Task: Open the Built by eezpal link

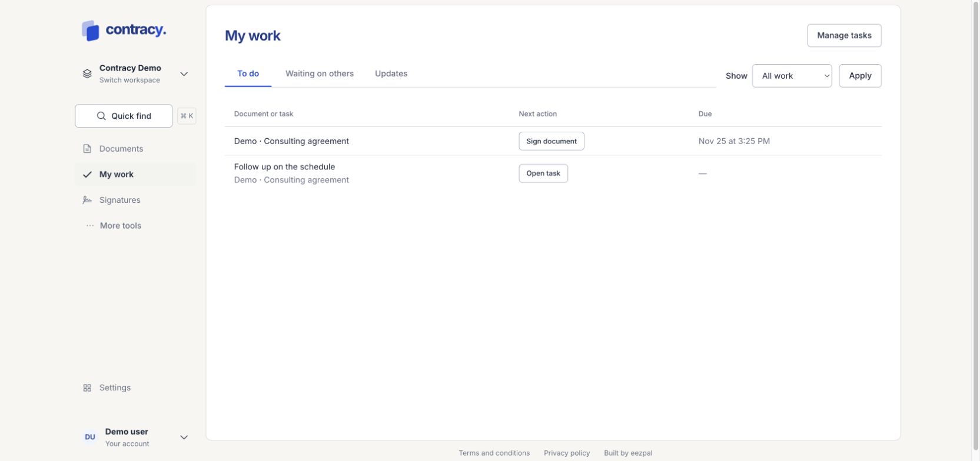Action: [x=628, y=453]
